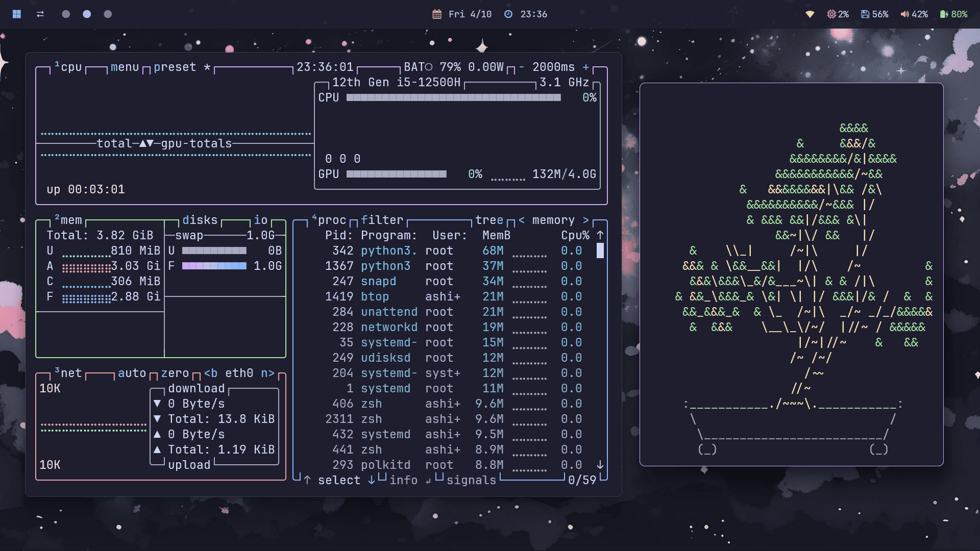Toggle tree view in the proc panel
The image size is (980, 551).
pyautogui.click(x=489, y=220)
